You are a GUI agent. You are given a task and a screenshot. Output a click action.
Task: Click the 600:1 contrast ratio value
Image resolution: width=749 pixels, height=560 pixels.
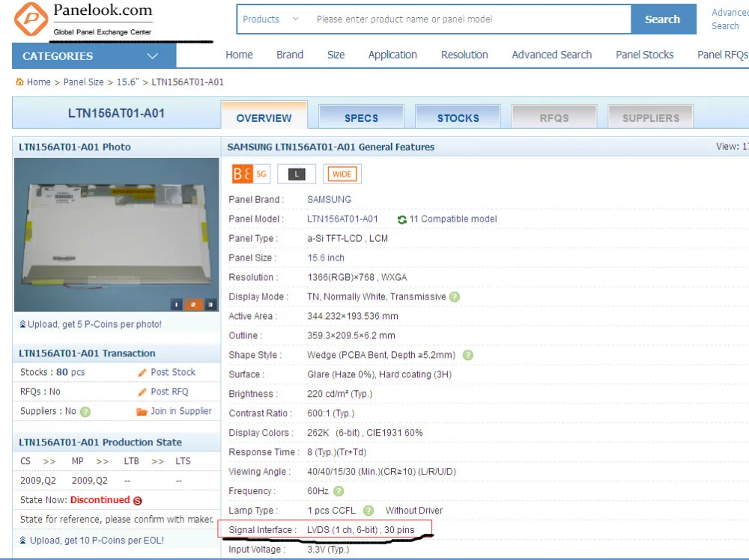click(x=330, y=413)
